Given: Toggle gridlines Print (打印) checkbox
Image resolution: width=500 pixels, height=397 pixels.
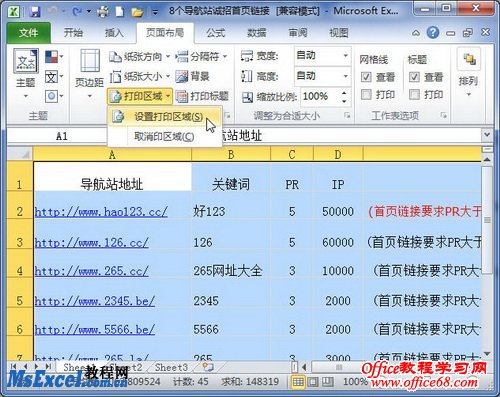Looking at the screenshot, I should click(x=366, y=95).
